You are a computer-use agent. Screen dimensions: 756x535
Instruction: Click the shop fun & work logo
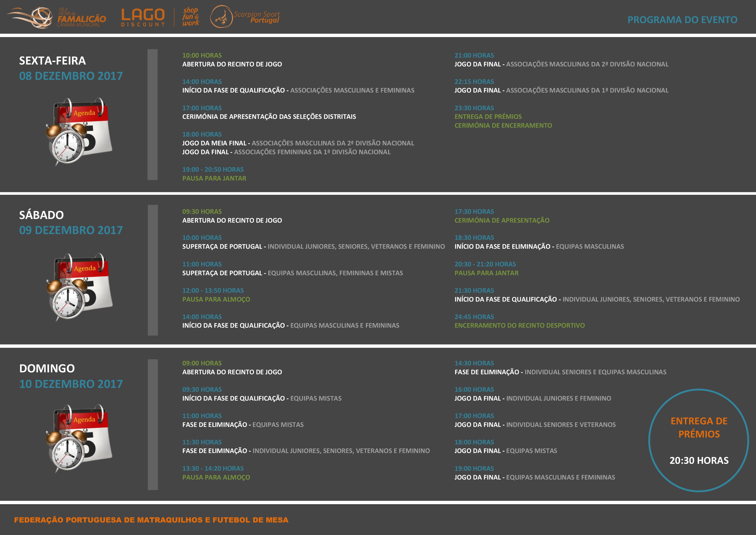tap(191, 17)
